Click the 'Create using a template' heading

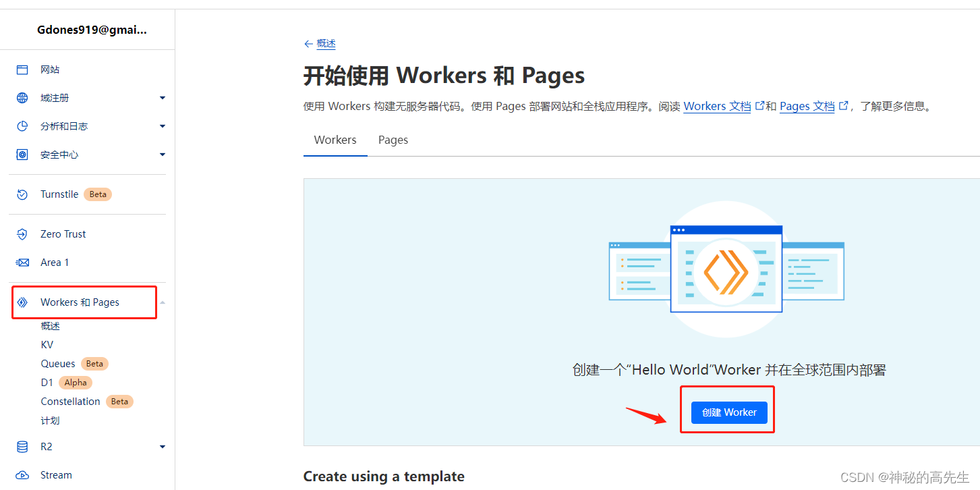coord(384,477)
